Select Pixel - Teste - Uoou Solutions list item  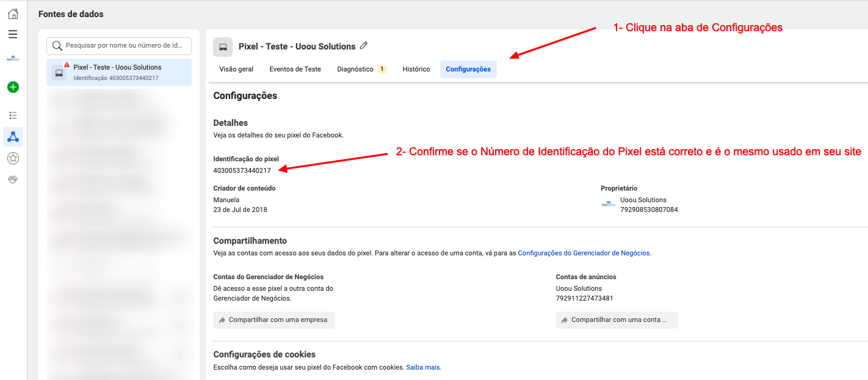click(119, 72)
